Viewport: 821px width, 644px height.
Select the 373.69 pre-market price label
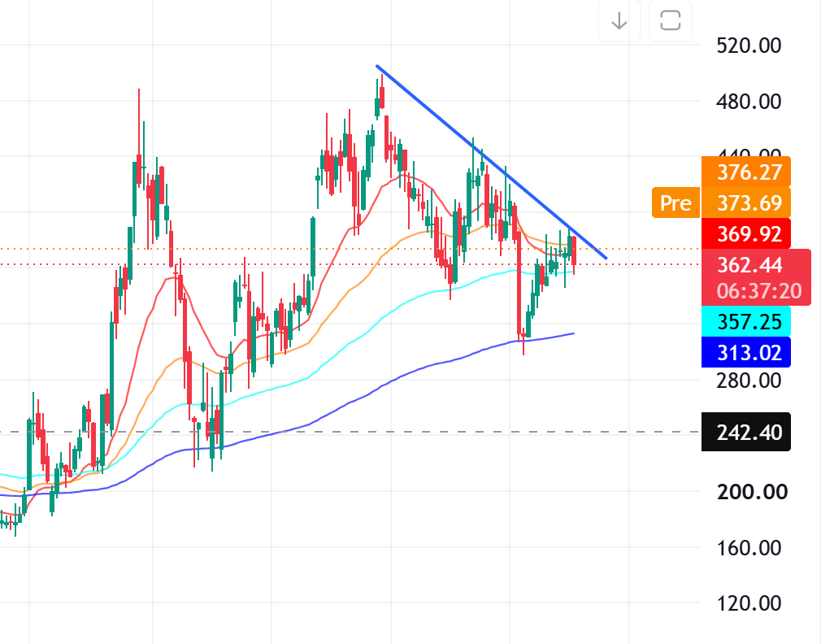click(746, 202)
